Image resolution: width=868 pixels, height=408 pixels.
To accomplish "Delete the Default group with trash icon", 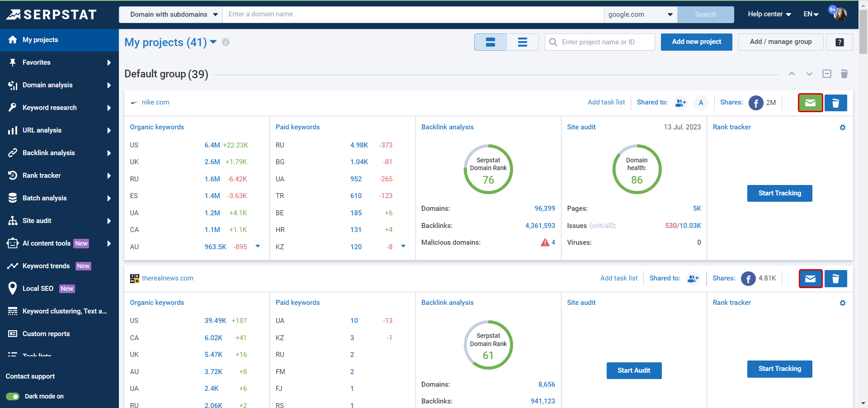I will 844,74.
